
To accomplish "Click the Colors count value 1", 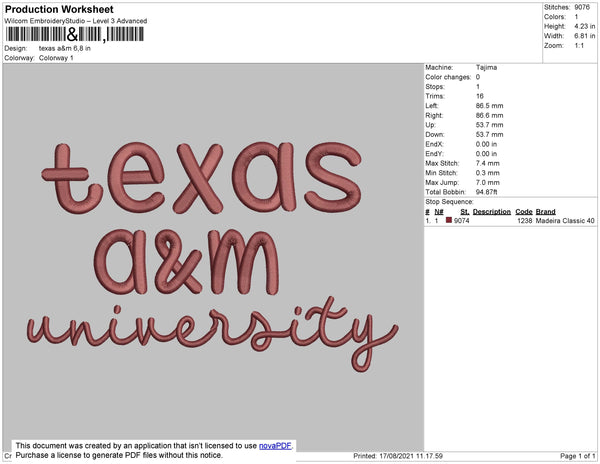I will 576,17.
